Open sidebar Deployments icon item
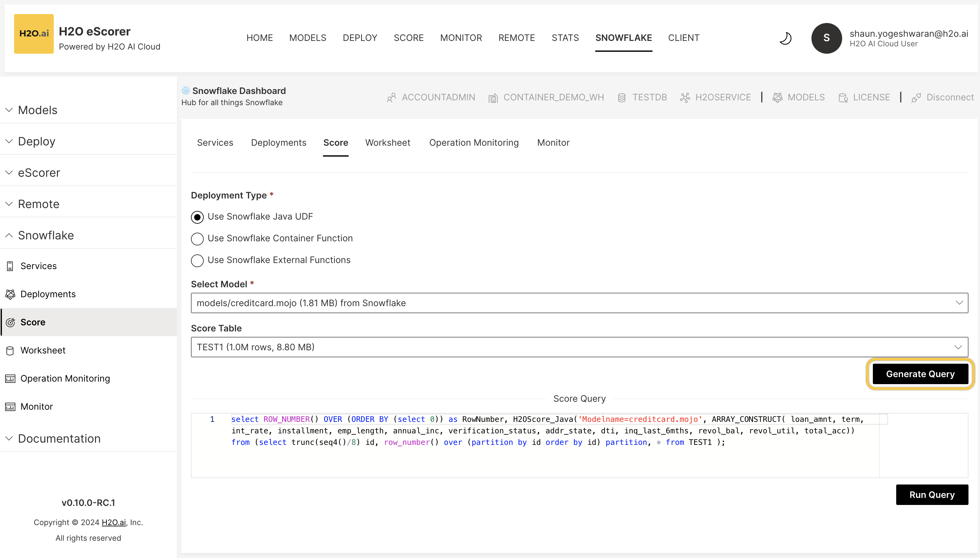The height and width of the screenshot is (558, 980). (10, 294)
